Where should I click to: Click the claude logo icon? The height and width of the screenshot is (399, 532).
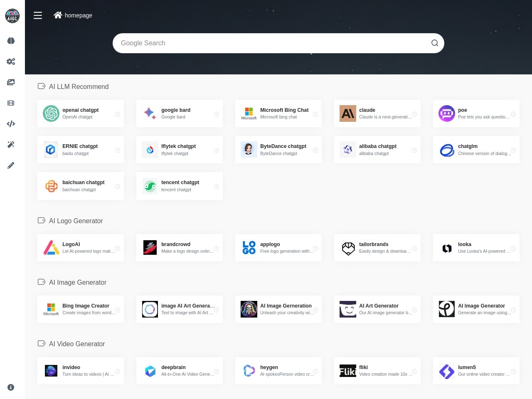(348, 113)
